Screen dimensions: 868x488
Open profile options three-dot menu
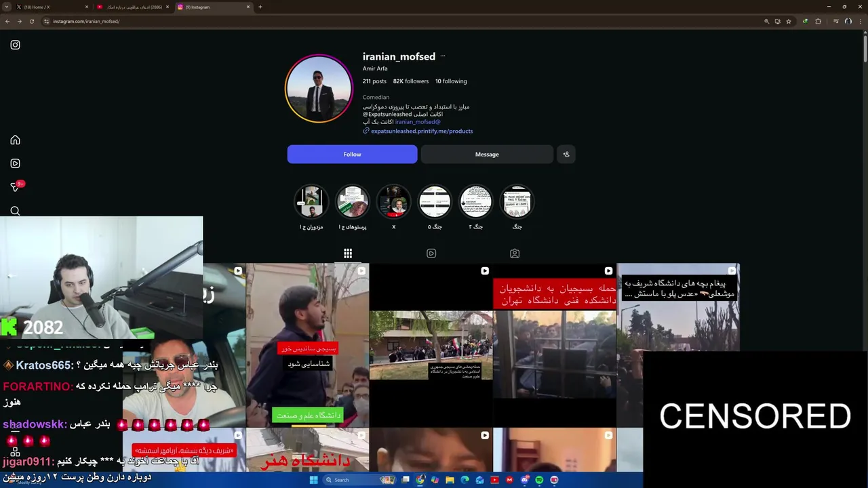443,56
